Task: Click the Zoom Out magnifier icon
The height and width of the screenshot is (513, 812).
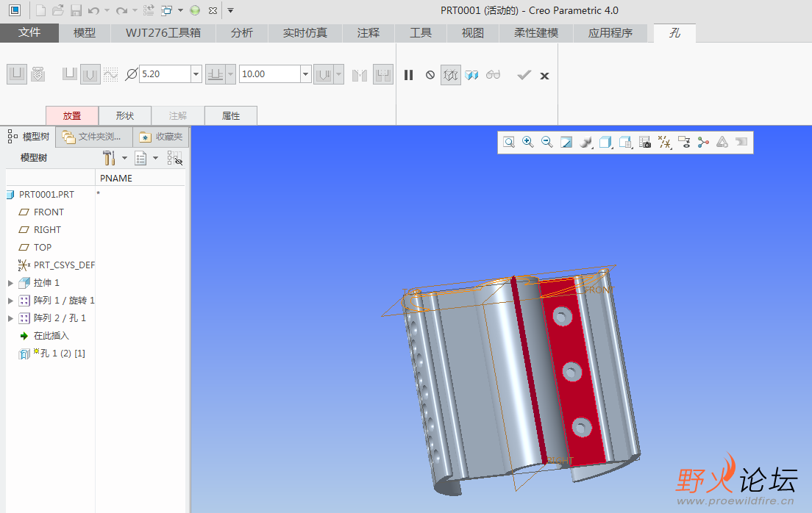Action: point(547,142)
